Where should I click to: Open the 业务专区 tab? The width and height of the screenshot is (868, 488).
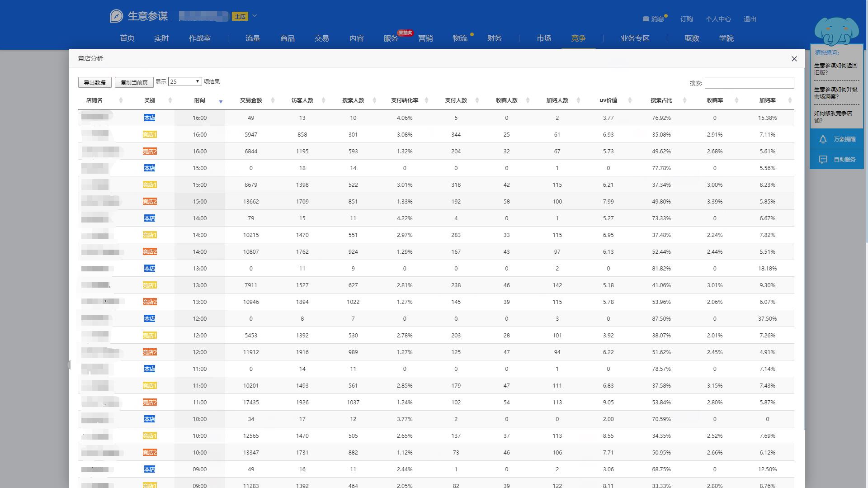point(635,38)
